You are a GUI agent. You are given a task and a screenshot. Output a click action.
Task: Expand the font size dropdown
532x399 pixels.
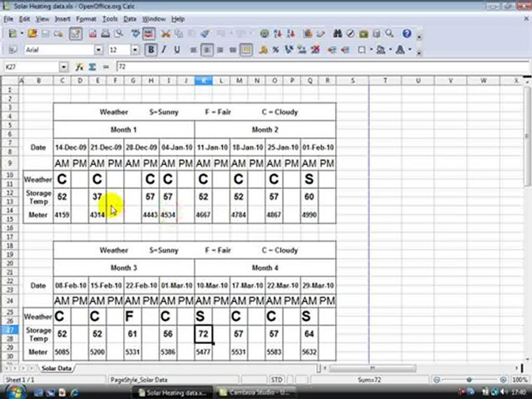coord(135,50)
